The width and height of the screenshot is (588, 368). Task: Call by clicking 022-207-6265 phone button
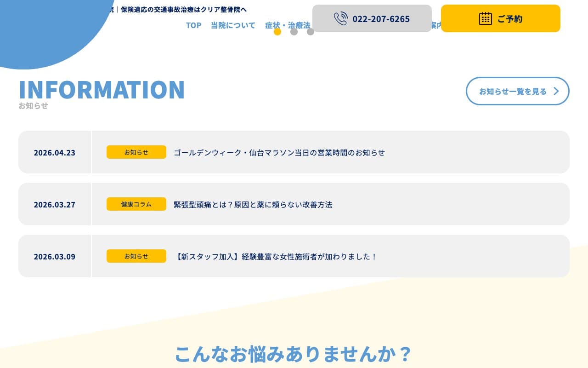click(381, 19)
